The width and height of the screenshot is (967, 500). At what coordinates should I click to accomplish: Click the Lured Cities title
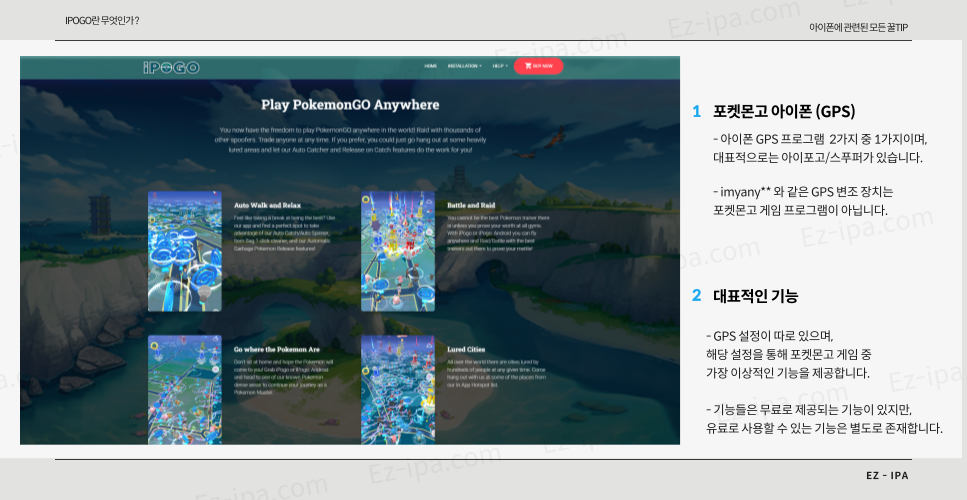tap(466, 350)
